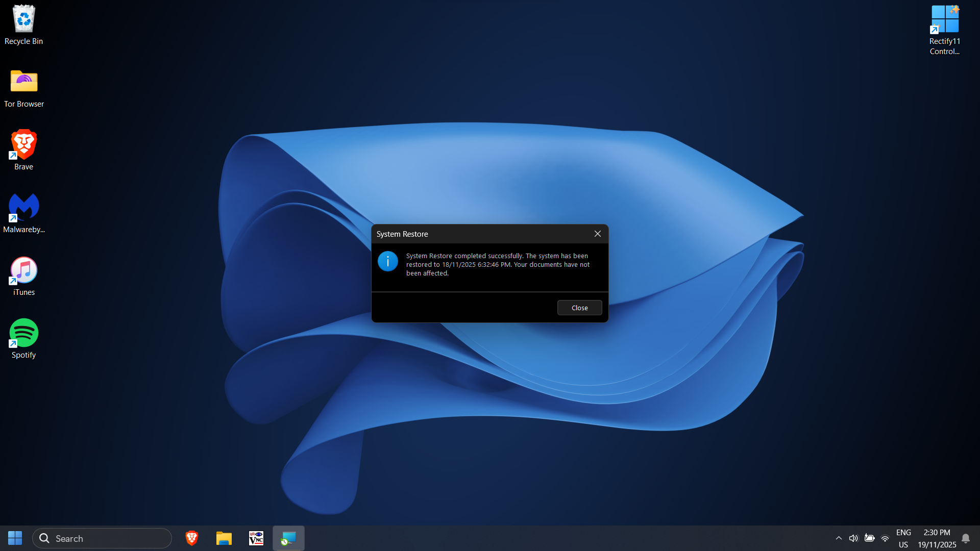Click the battery status tray icon
This screenshot has width=980, height=551.
tap(870, 538)
